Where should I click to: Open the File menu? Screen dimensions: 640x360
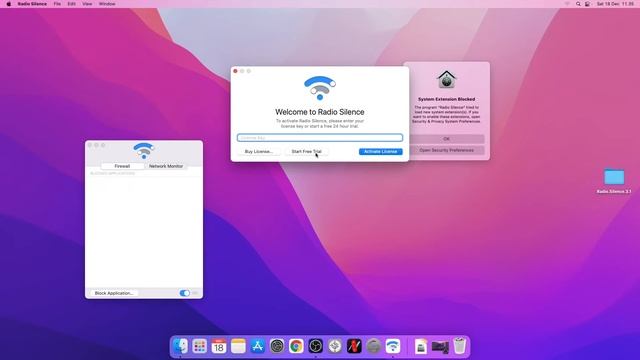[57, 4]
